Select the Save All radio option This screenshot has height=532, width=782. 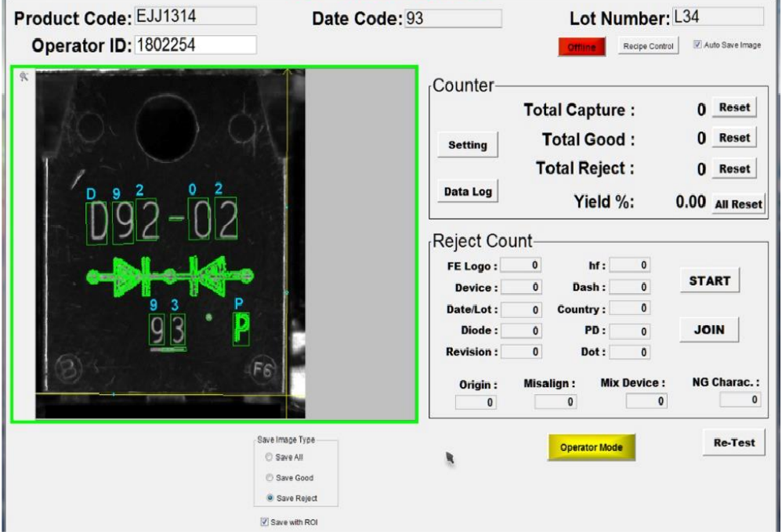tap(269, 458)
